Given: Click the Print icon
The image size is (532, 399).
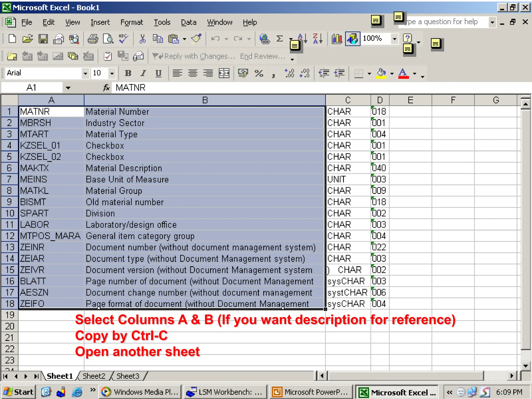Looking at the screenshot, I should tap(93, 39).
